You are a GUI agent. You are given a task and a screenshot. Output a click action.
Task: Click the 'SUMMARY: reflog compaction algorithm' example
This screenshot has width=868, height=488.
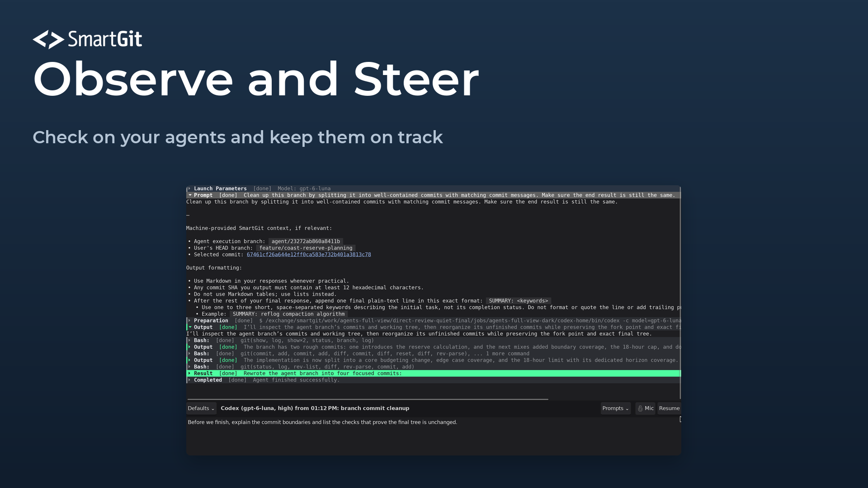(x=288, y=314)
